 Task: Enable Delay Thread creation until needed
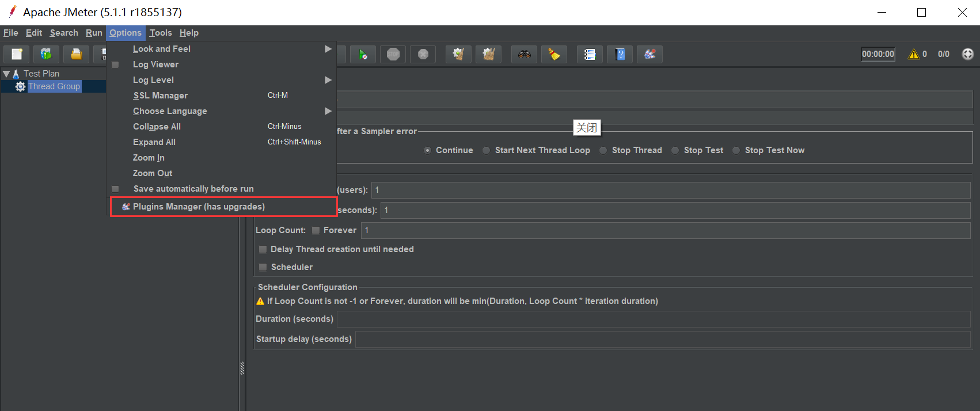(263, 249)
